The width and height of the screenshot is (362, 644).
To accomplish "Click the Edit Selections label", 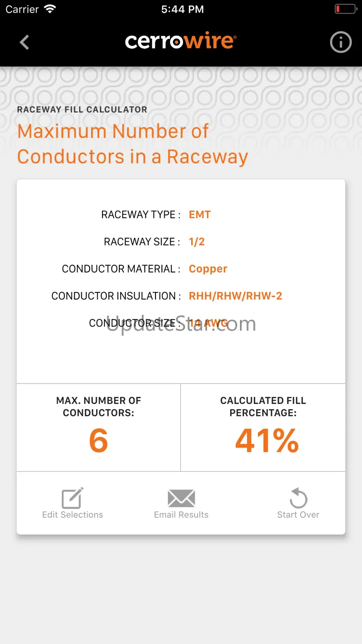I will pyautogui.click(x=72, y=514).
